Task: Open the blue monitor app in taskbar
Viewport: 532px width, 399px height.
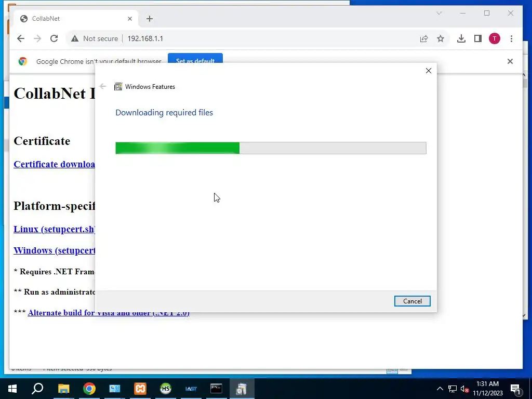Action: 115,389
